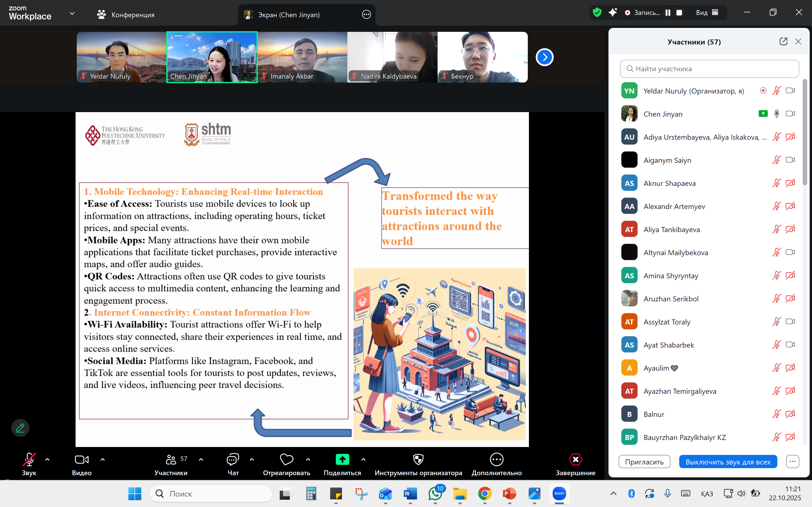The image size is (812, 507).
Task: Click the Пригласить button
Action: [x=644, y=462]
